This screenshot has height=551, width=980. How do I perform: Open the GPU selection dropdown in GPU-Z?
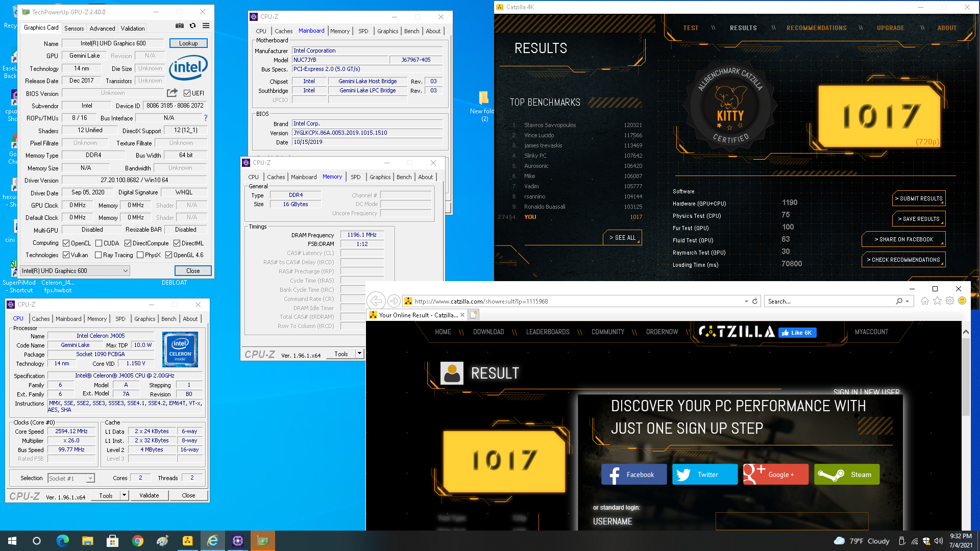coord(75,271)
